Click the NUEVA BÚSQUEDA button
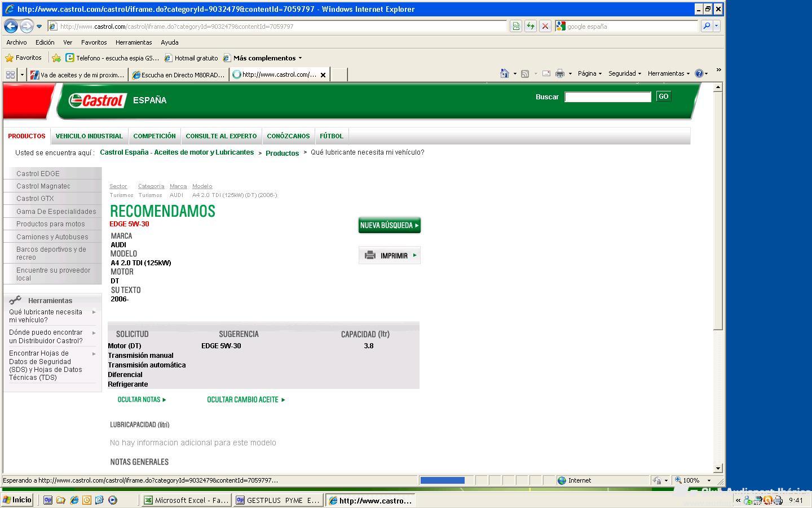This screenshot has width=812, height=508. click(x=390, y=225)
